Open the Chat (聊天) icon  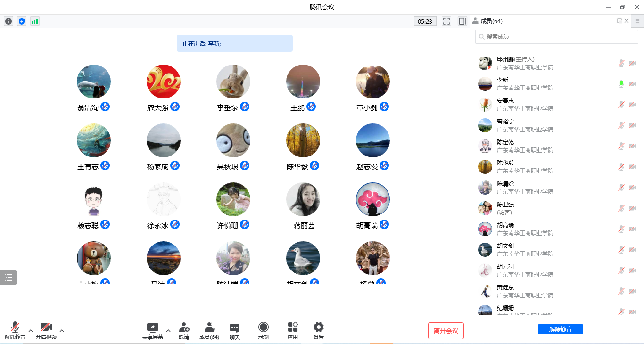tap(234, 330)
